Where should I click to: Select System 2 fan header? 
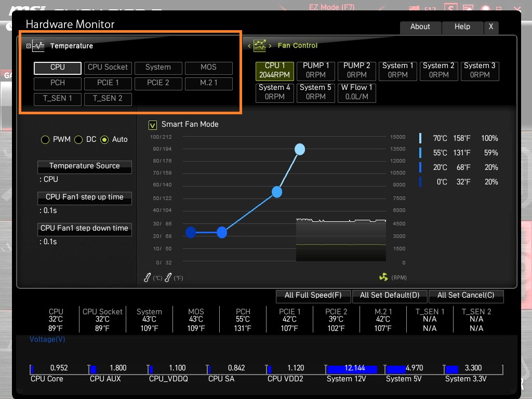click(x=439, y=71)
